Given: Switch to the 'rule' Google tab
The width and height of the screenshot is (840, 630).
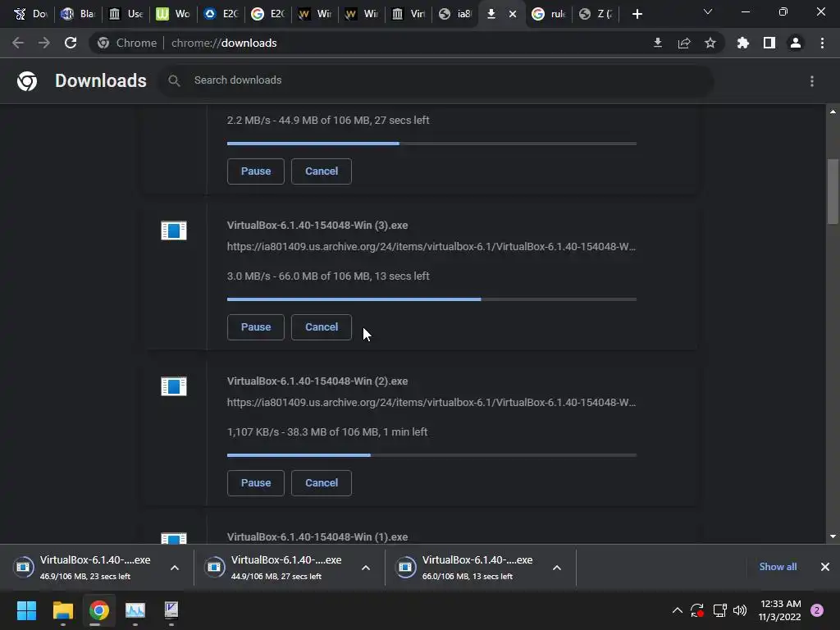Looking at the screenshot, I should 549,14.
